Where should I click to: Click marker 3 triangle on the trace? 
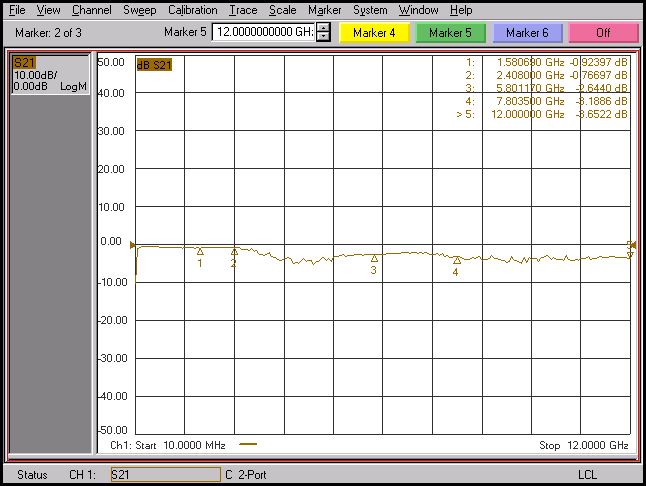(x=374, y=259)
